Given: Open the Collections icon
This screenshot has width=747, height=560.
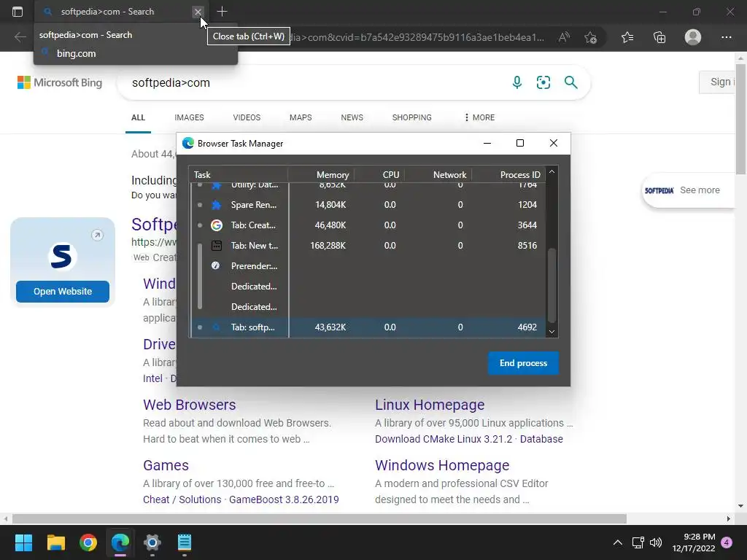Looking at the screenshot, I should pyautogui.click(x=659, y=37).
